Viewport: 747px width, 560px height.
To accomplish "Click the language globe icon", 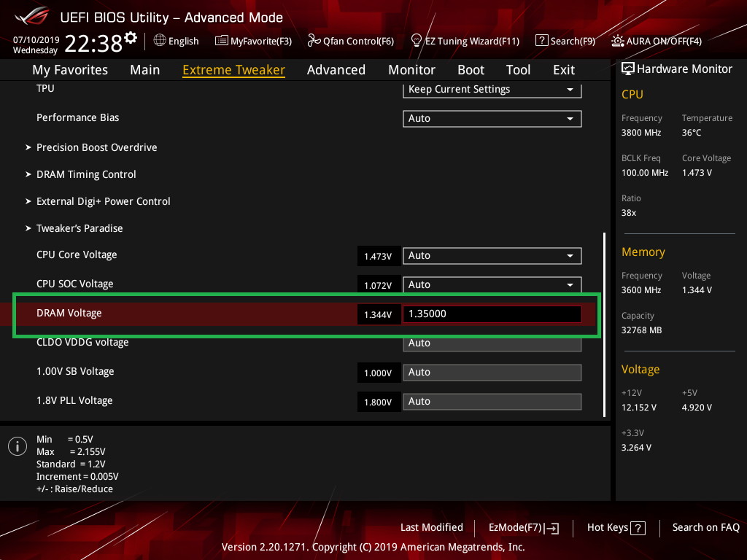I will (160, 41).
